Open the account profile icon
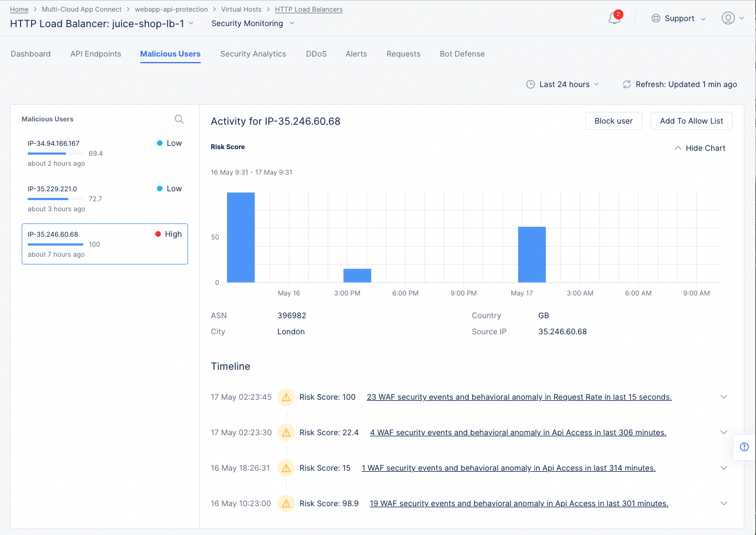 click(728, 18)
